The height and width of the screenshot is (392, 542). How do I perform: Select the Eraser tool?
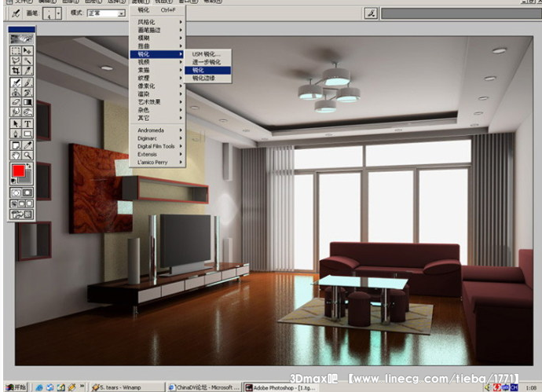(x=16, y=102)
